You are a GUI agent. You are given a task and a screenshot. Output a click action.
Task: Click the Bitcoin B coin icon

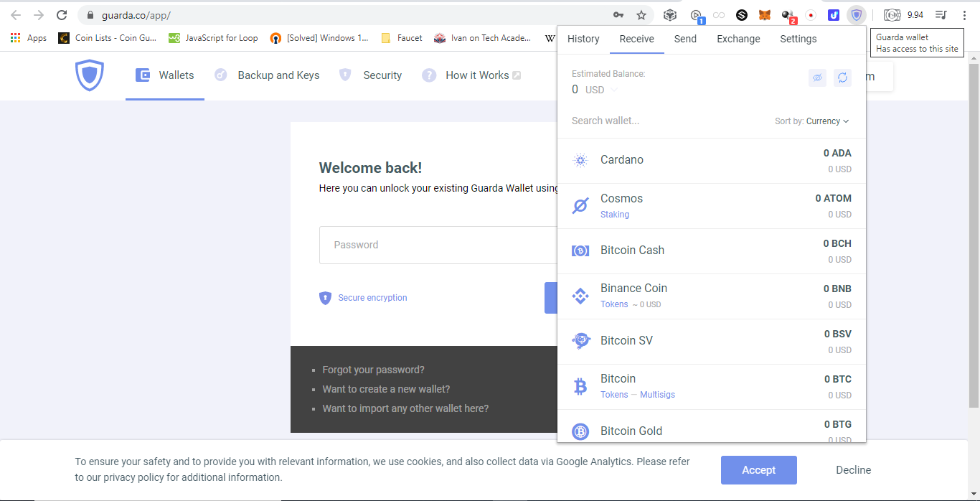[x=580, y=387]
